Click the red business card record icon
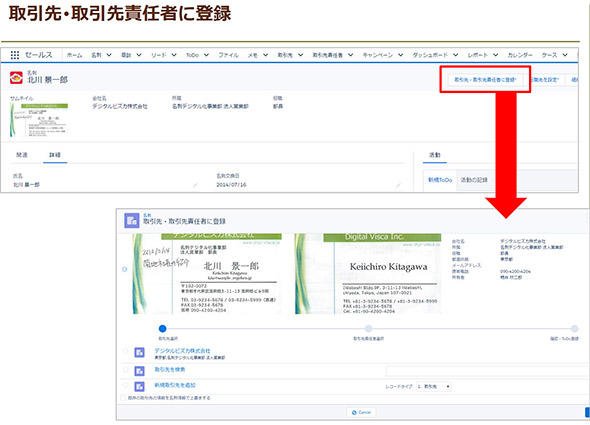 16,78
